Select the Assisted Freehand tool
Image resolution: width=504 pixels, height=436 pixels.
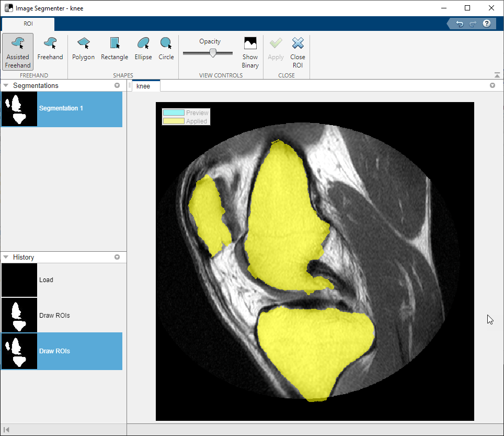[x=18, y=52]
